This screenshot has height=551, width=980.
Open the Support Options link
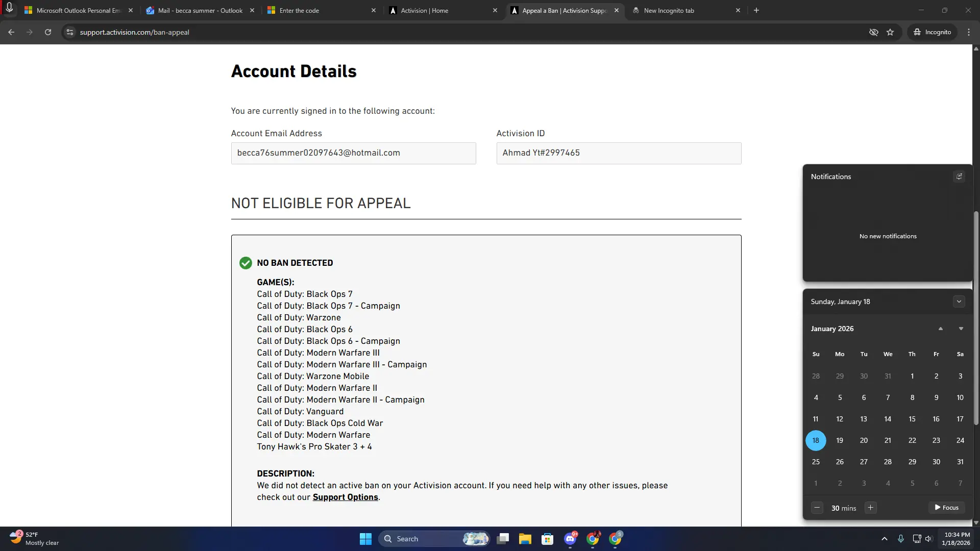coord(345,497)
